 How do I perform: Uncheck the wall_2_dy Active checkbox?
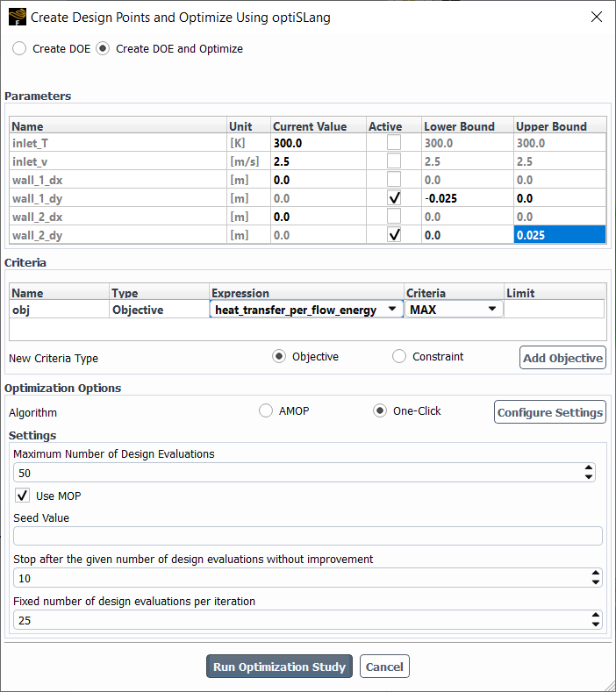click(394, 235)
